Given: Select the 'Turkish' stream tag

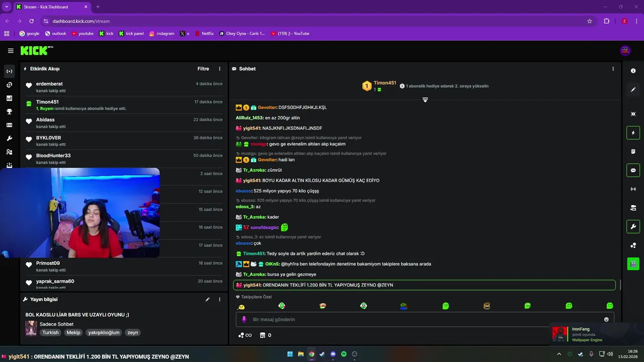Looking at the screenshot, I should tap(50, 332).
